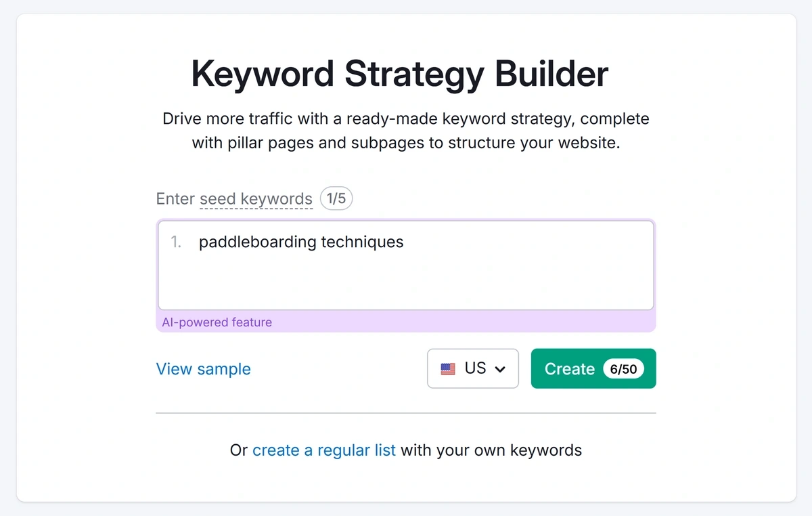Click the "Enter" field label word

[175, 199]
